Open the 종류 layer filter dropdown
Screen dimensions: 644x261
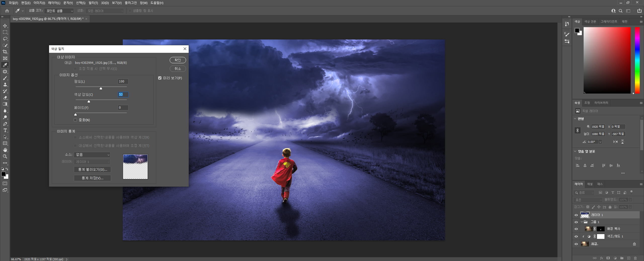(x=584, y=193)
